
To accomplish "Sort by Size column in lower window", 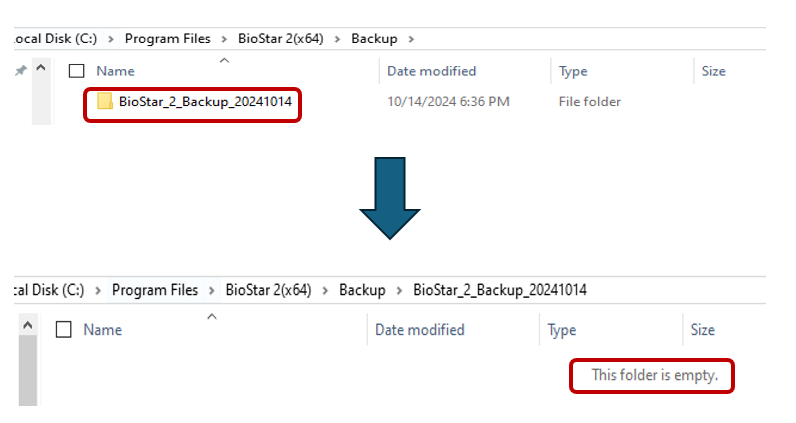I will [x=703, y=330].
